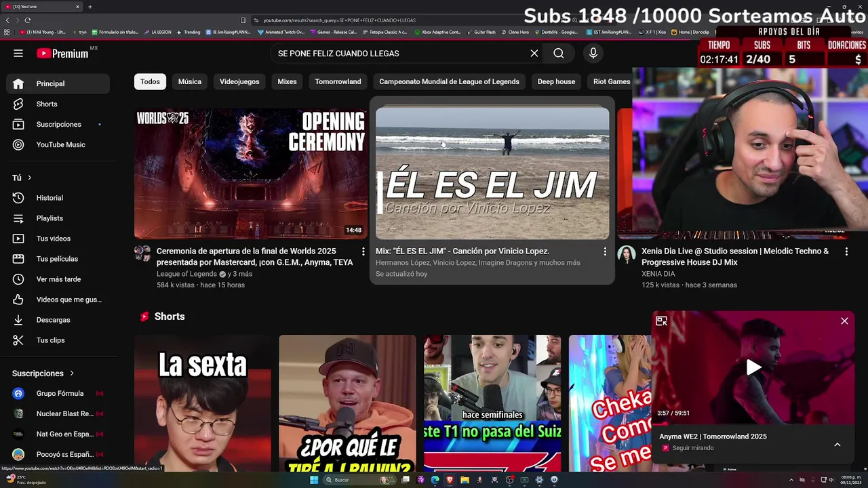Open ¿Por qué le tiré a J Balvin Short
This screenshot has width=868, height=488.
[347, 403]
